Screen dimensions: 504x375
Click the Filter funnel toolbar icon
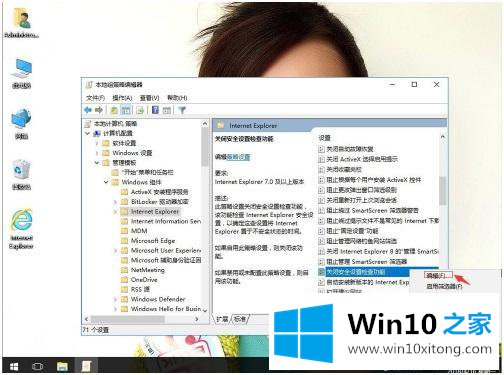[x=182, y=110]
